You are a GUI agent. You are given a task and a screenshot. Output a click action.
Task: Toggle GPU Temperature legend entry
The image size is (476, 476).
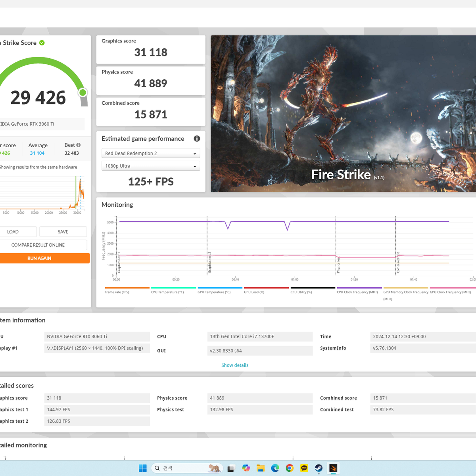[x=220, y=290]
